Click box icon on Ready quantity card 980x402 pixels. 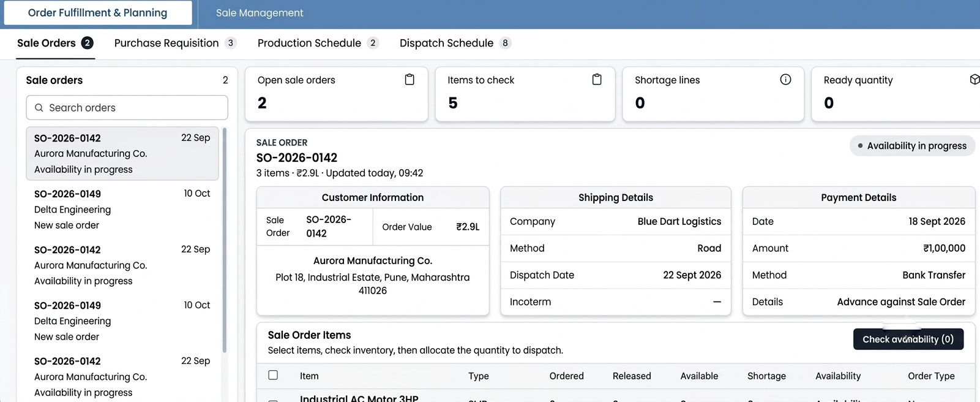(974, 80)
